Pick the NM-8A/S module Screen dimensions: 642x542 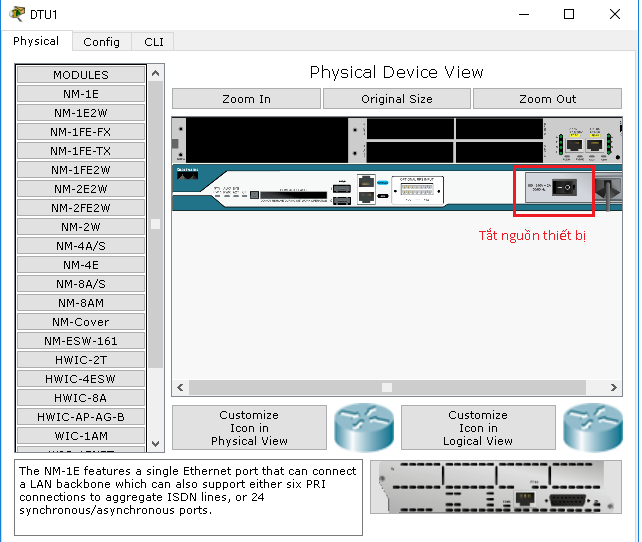[81, 284]
